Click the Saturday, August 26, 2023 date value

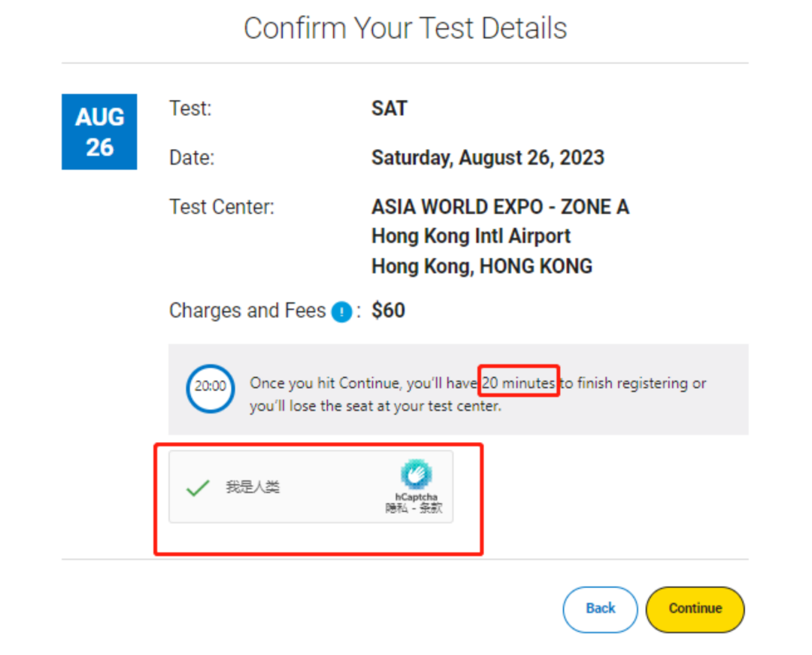tap(488, 158)
